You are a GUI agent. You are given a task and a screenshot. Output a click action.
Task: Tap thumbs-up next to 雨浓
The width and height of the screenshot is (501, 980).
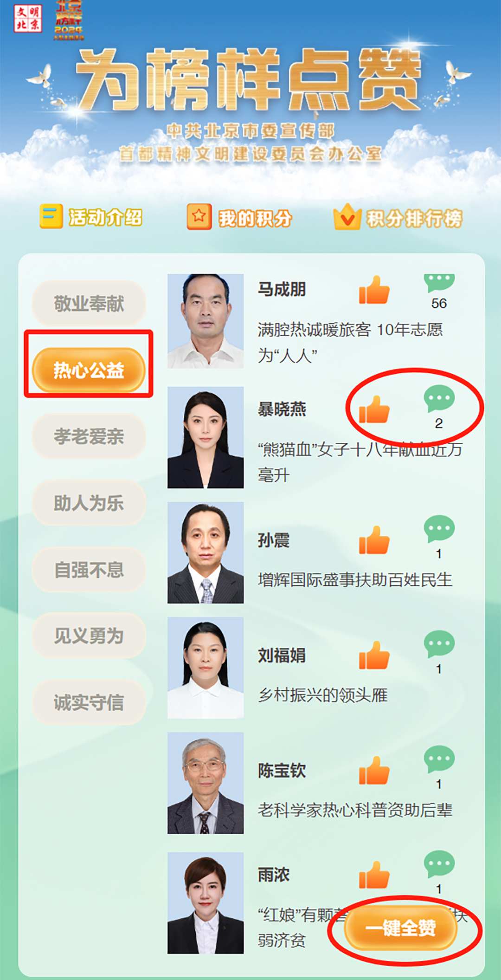click(374, 875)
